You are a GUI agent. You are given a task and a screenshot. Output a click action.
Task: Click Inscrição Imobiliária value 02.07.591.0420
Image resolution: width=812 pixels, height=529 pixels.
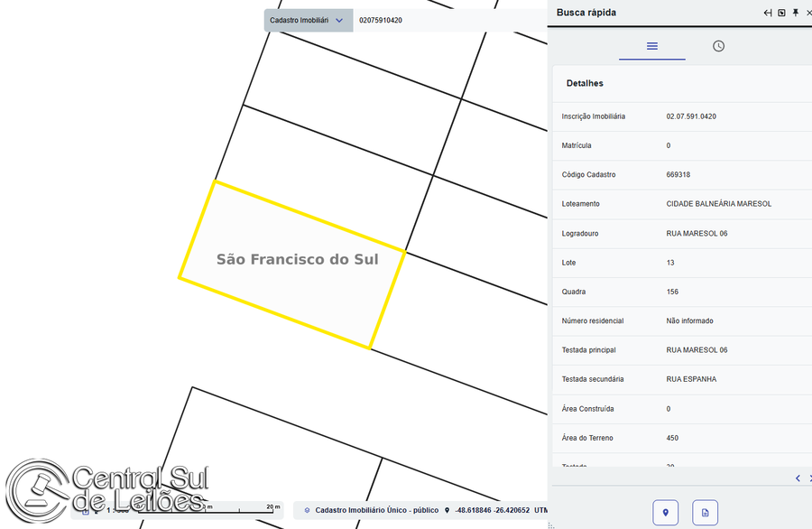click(691, 116)
